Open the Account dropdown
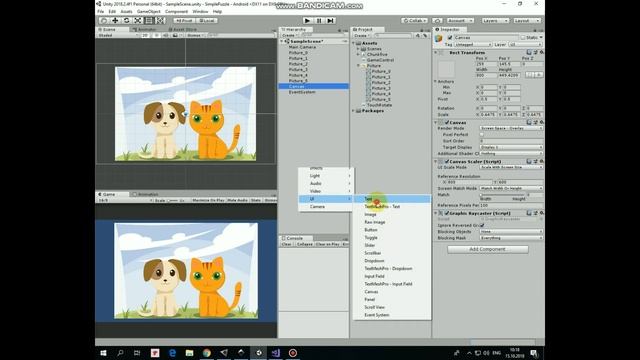 click(x=460, y=20)
